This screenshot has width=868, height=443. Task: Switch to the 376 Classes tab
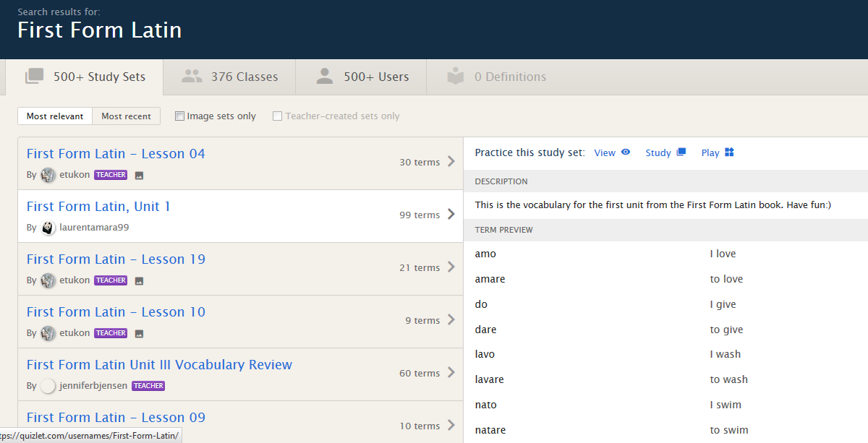pyautogui.click(x=229, y=77)
